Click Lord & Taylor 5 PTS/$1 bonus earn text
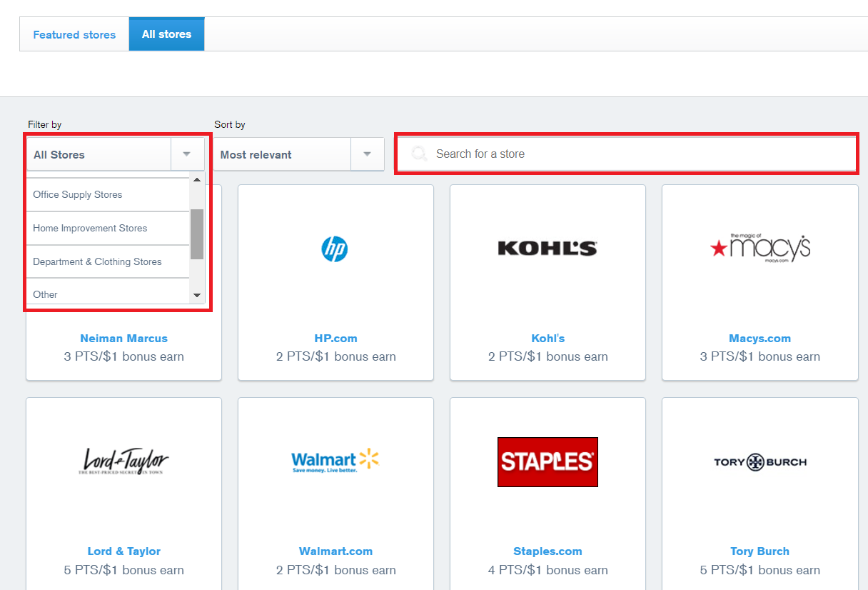The height and width of the screenshot is (590, 868). pos(124,570)
